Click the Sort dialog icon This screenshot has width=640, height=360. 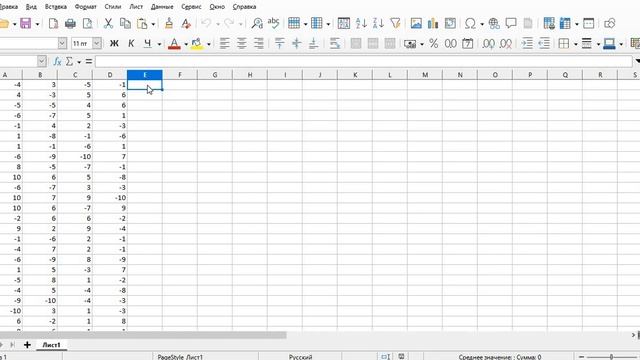click(344, 23)
